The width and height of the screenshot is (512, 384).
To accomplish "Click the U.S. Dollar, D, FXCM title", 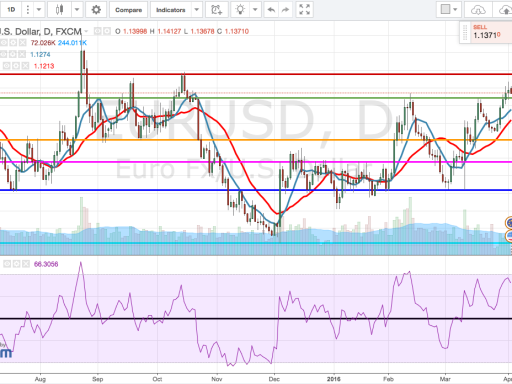I will 40,31.
